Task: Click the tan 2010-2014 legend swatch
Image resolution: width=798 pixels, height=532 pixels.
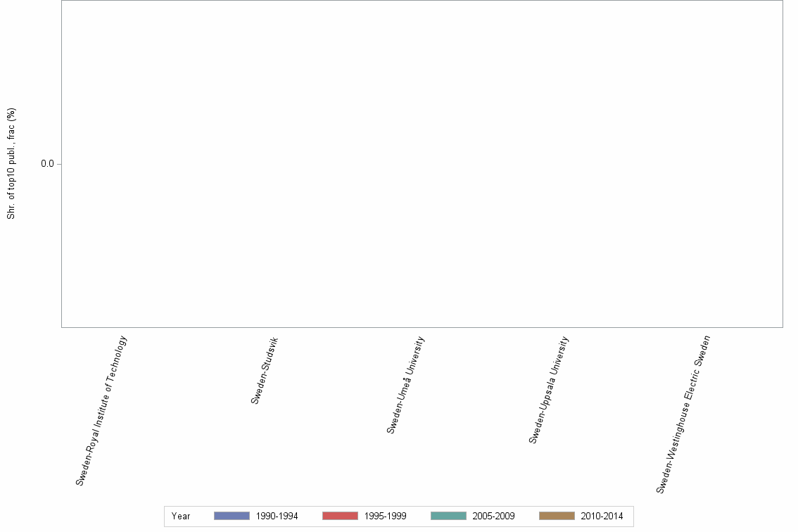Action: coord(556,516)
